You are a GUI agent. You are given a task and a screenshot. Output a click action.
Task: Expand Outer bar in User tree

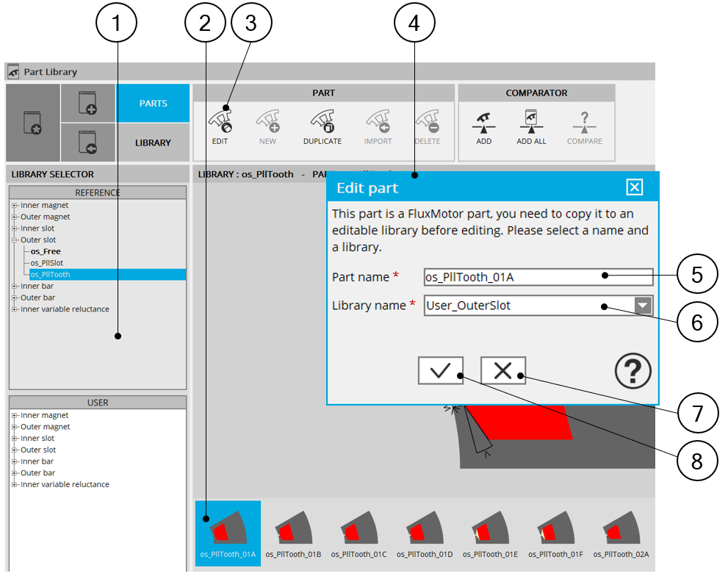click(15, 473)
